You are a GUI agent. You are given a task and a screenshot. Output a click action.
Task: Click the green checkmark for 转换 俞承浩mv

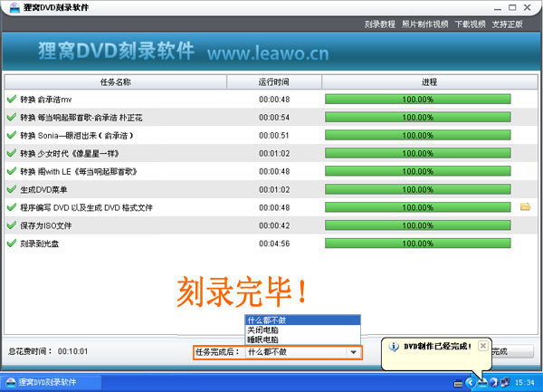(12, 99)
